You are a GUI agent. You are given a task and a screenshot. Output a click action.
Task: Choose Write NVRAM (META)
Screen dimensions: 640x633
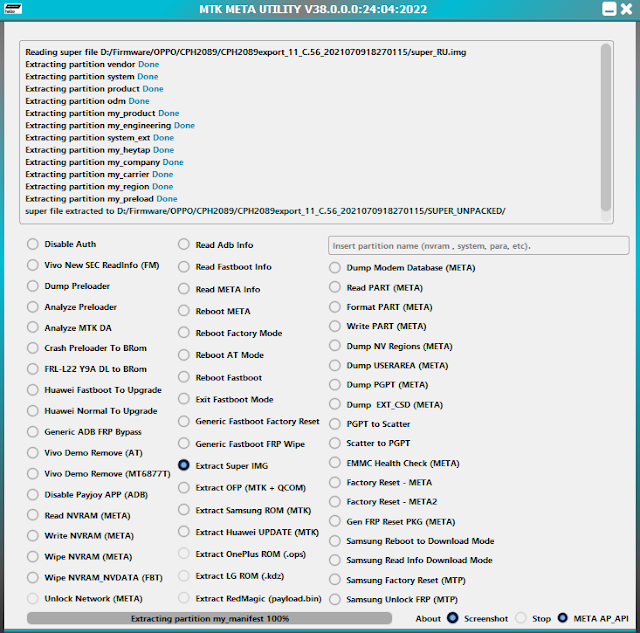pos(33,535)
